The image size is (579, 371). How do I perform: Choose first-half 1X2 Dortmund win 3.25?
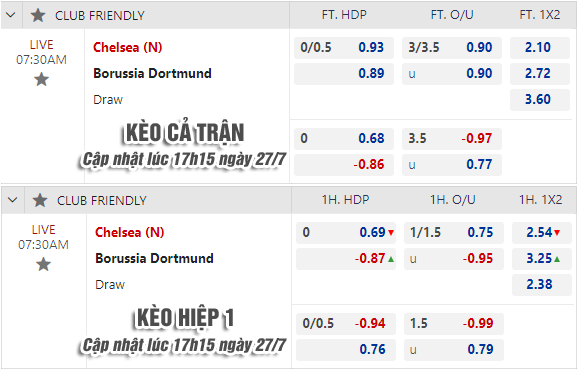coord(541,258)
